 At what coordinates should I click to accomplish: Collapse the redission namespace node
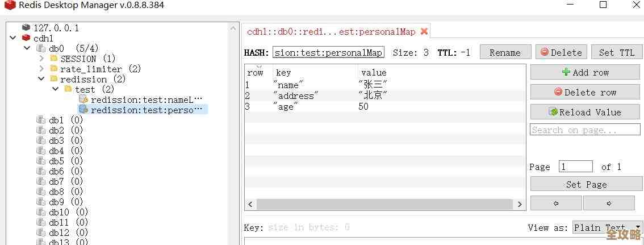point(41,79)
